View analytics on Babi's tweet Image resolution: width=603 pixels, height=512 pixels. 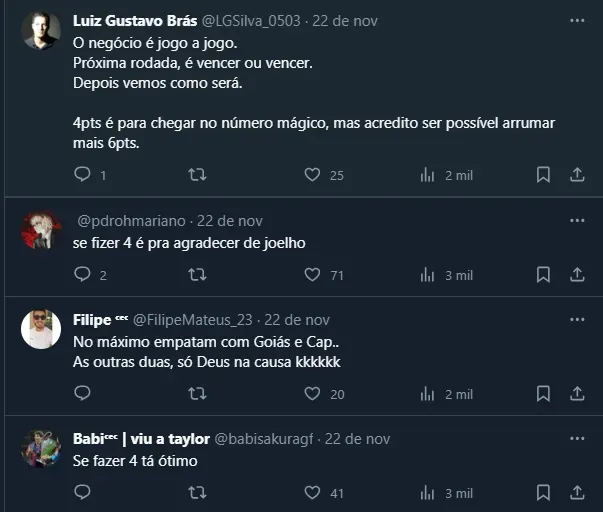(x=428, y=492)
